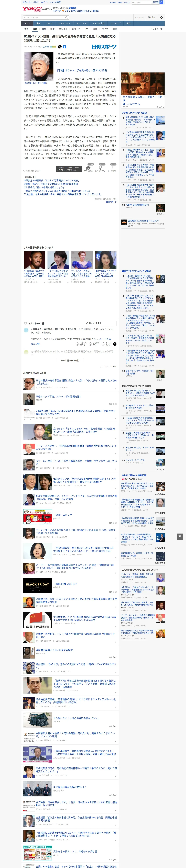Click the 新しい視点 exclamation reaction

(112, 168)
